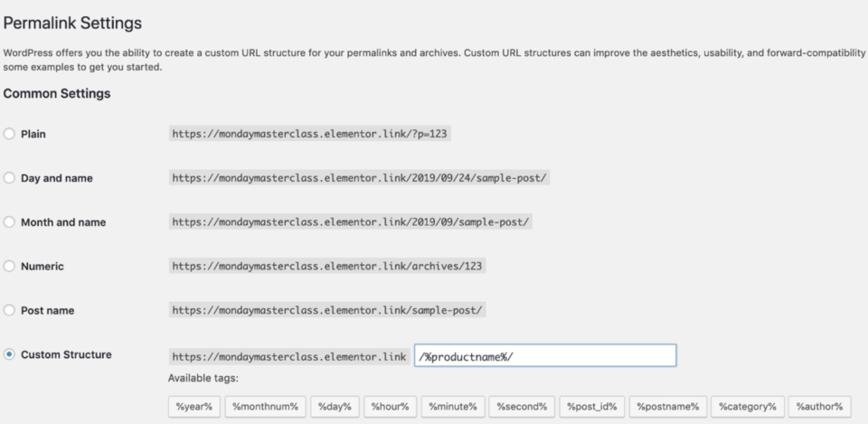
Task: Click the custom structure text field
Action: (x=545, y=356)
